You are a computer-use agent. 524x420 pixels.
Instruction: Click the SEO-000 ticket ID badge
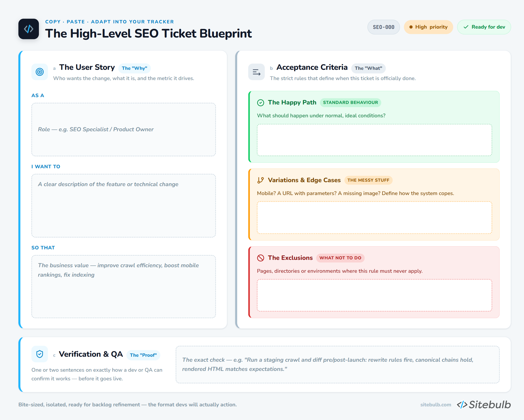(x=384, y=27)
